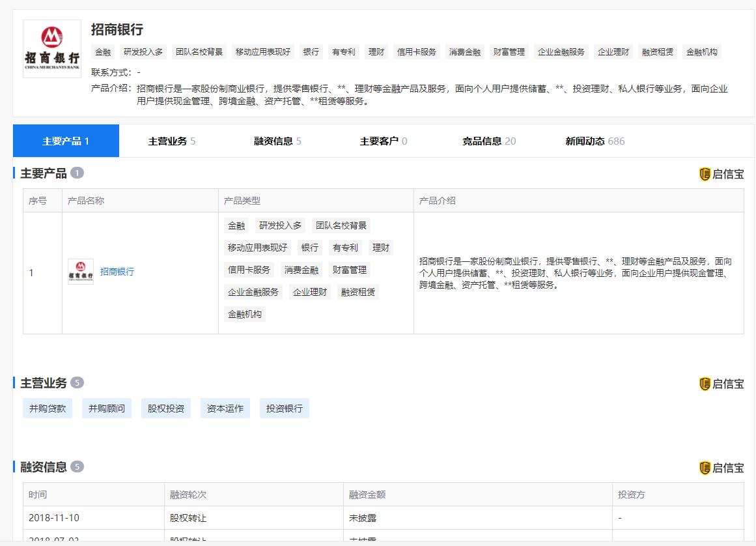Select the 金融 tag in the company header
This screenshot has width=756, height=546.
tap(102, 52)
